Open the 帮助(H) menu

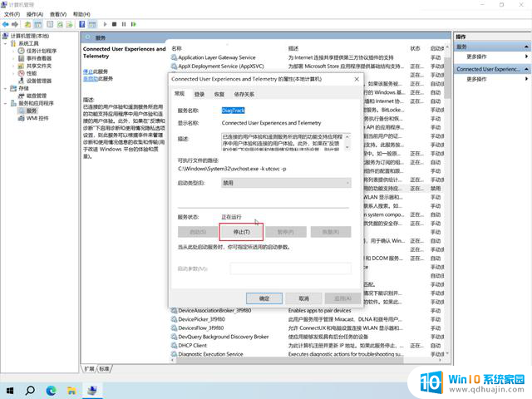[x=81, y=14]
